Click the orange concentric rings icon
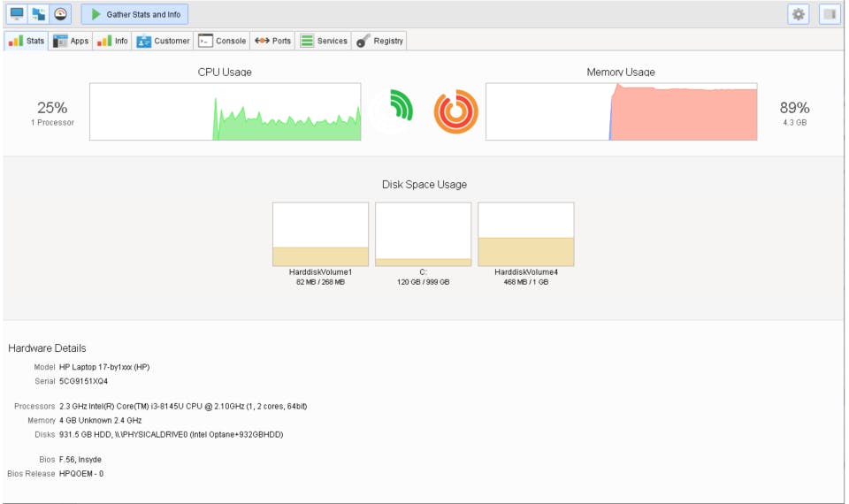 (x=456, y=111)
